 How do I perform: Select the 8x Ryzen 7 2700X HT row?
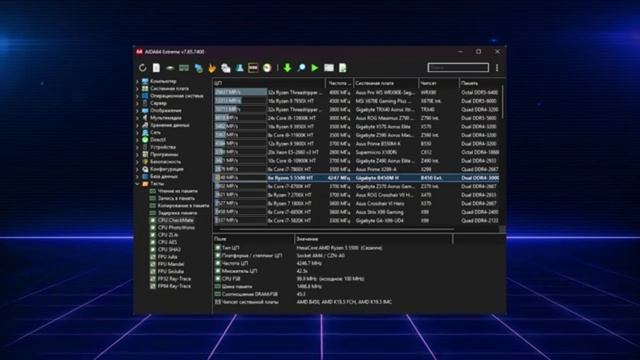(356, 195)
